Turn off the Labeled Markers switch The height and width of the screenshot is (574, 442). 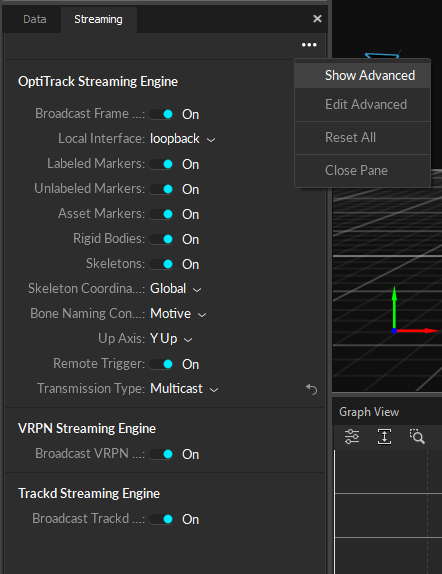(x=161, y=164)
